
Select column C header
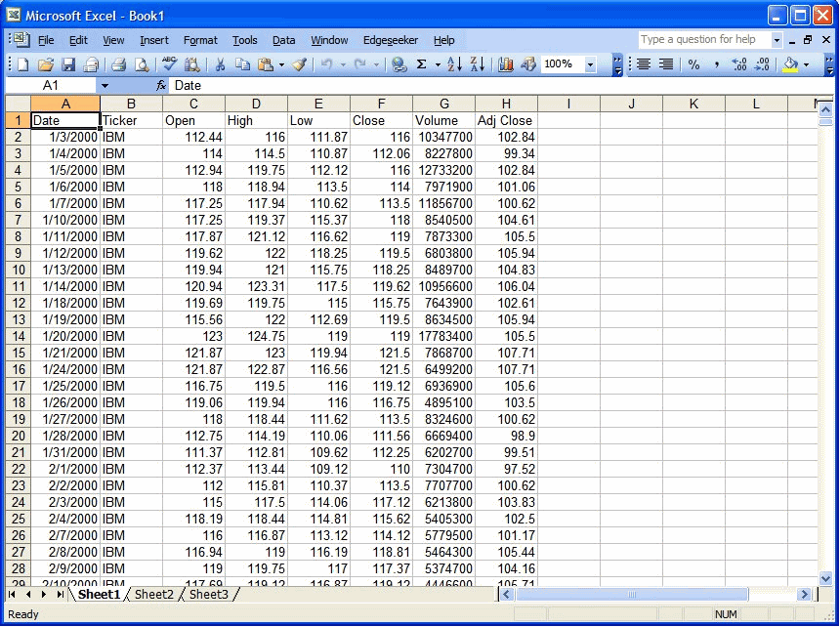[x=193, y=104]
